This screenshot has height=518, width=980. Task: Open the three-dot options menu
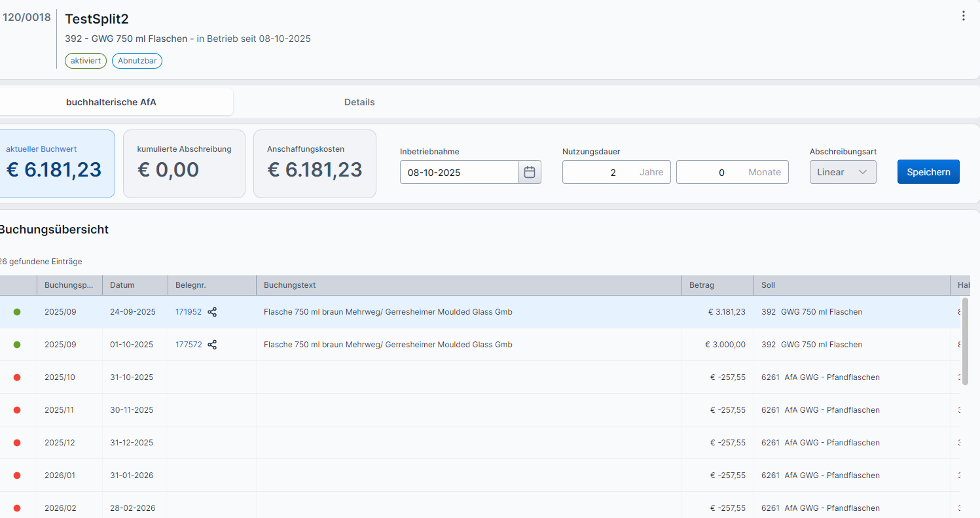[963, 16]
